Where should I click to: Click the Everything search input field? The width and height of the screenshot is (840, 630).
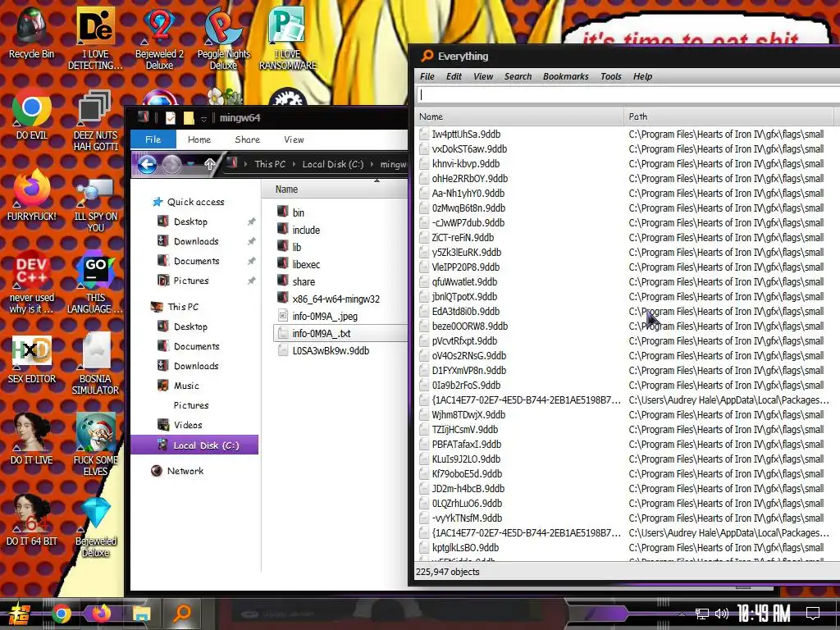[628, 95]
